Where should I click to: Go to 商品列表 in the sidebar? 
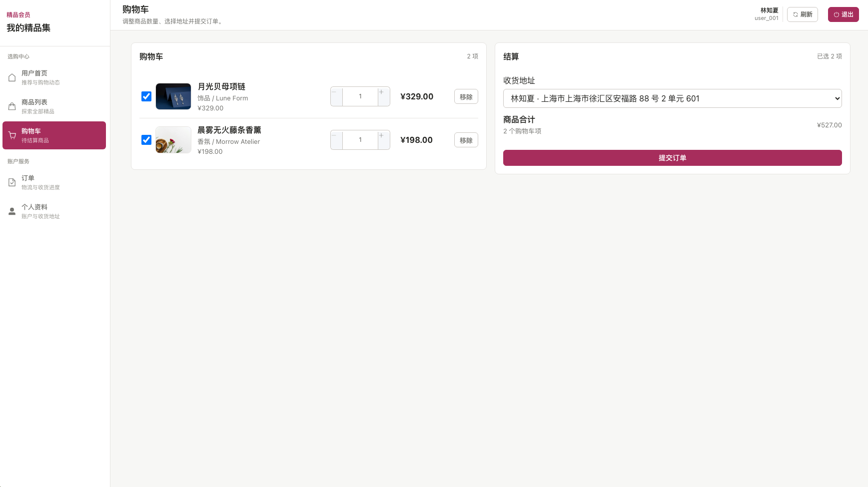54,106
